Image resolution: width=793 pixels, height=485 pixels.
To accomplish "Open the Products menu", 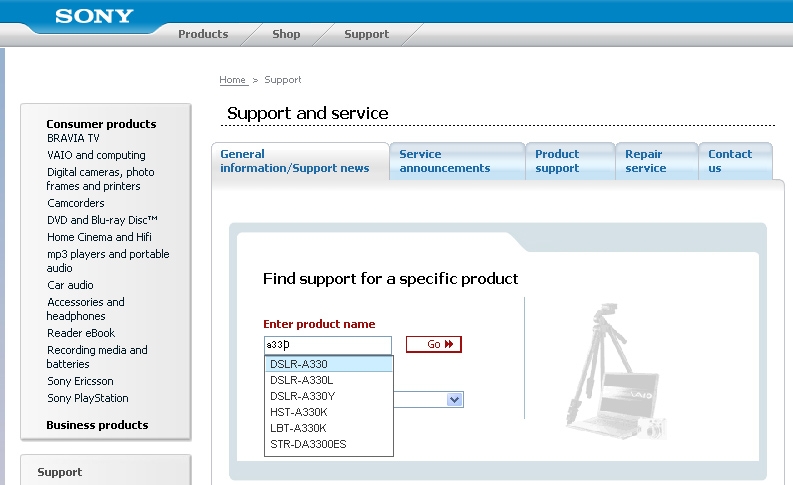I will tap(203, 34).
